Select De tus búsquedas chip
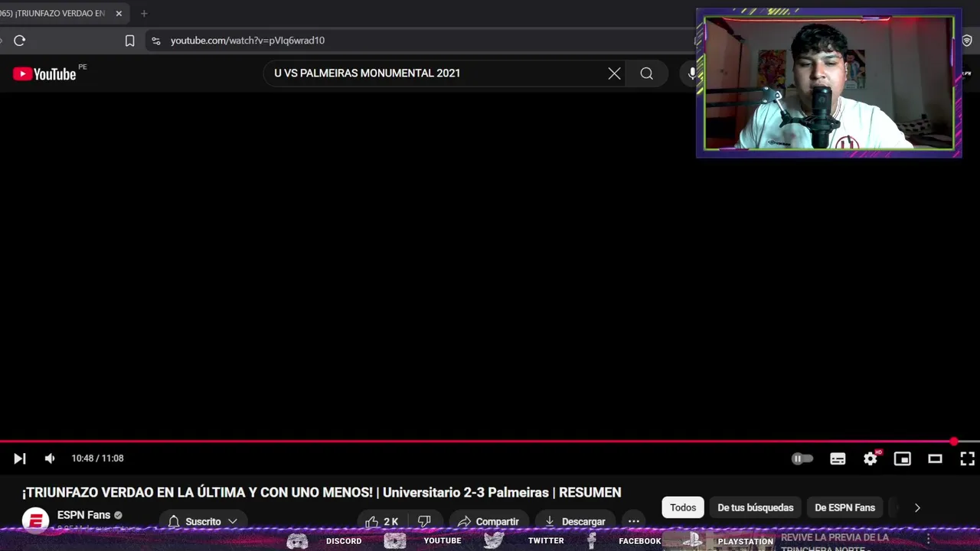The height and width of the screenshot is (551, 980). pos(756,507)
